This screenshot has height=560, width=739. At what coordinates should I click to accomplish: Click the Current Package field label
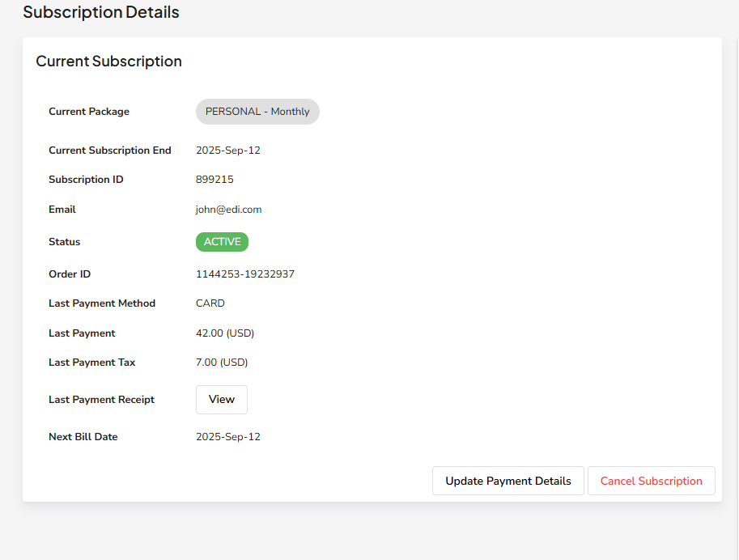coord(89,112)
